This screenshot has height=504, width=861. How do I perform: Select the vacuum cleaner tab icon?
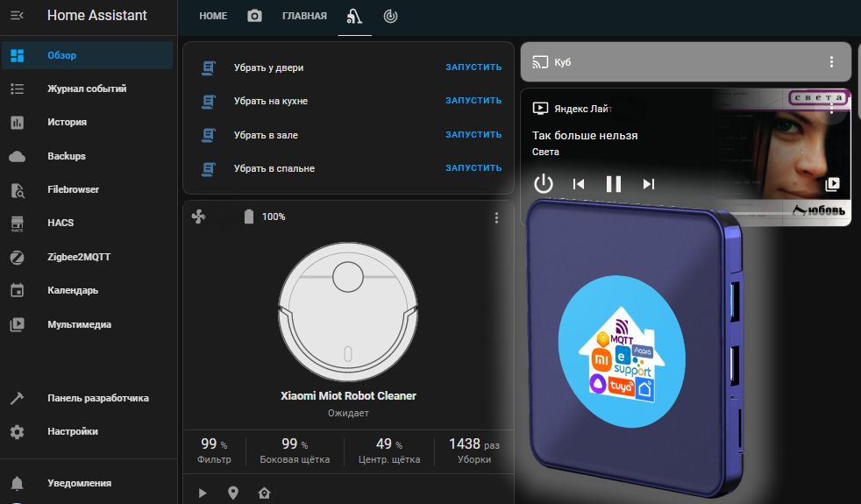pos(354,17)
